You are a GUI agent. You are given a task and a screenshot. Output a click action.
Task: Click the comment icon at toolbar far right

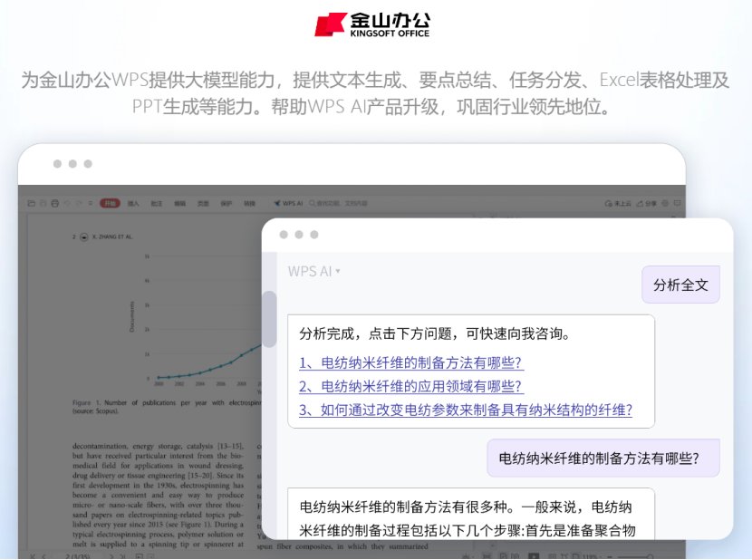pyautogui.click(x=677, y=204)
